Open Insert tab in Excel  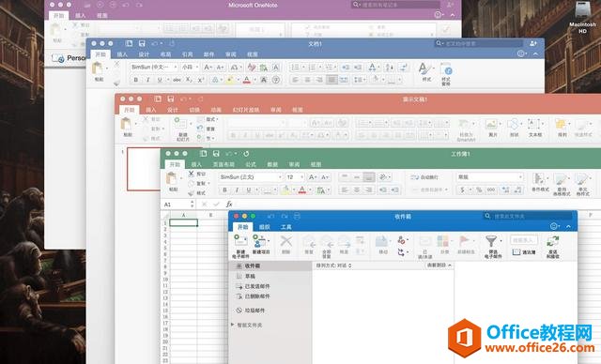pos(196,164)
